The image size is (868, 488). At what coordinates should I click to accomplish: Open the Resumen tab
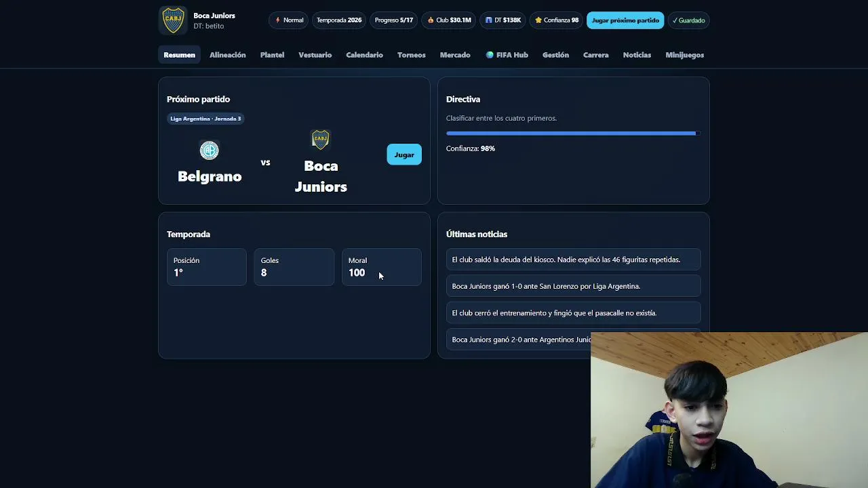click(179, 55)
